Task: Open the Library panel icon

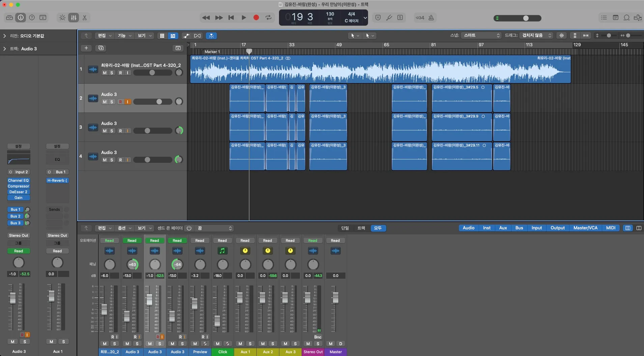Action: coord(9,18)
